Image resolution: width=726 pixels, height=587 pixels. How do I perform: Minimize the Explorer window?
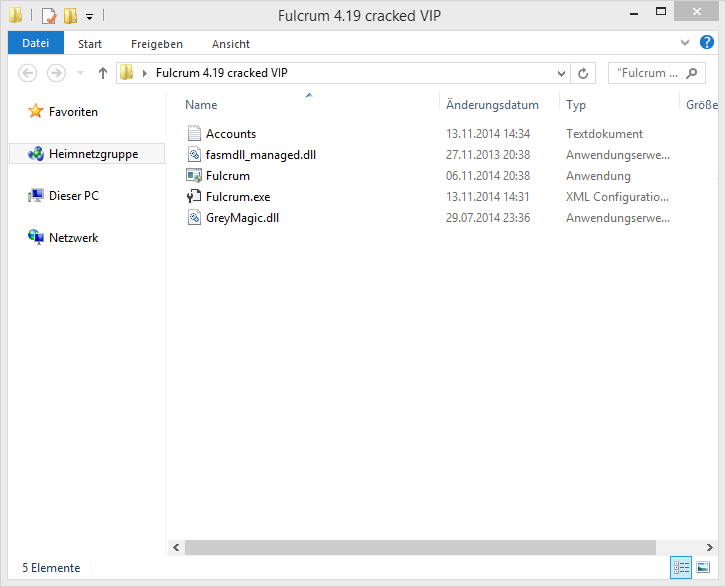click(634, 13)
